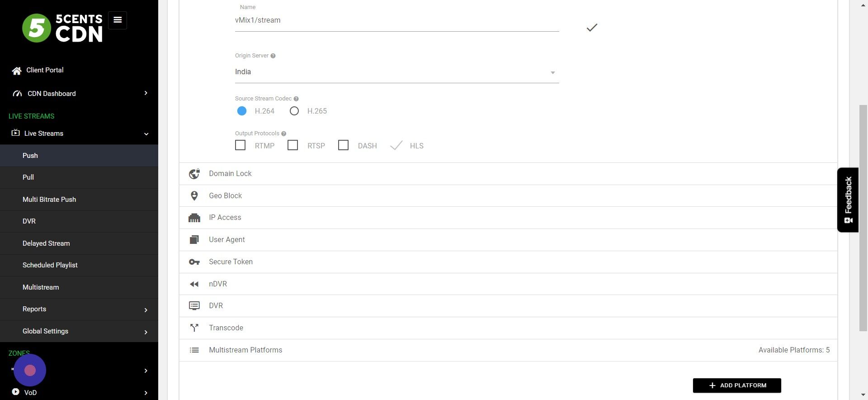The height and width of the screenshot is (400, 868).
Task: Click the 5centsCDN logo
Action: (x=62, y=28)
